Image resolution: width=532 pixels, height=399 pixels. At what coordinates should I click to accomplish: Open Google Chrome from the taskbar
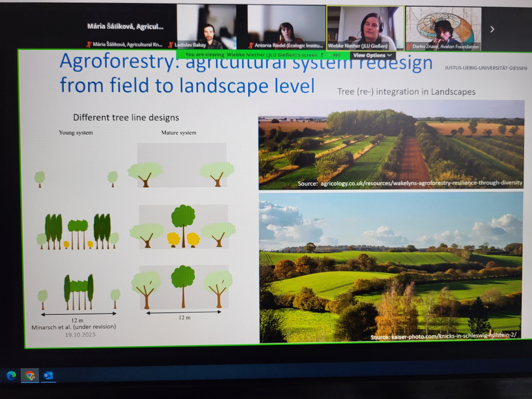tap(30, 376)
